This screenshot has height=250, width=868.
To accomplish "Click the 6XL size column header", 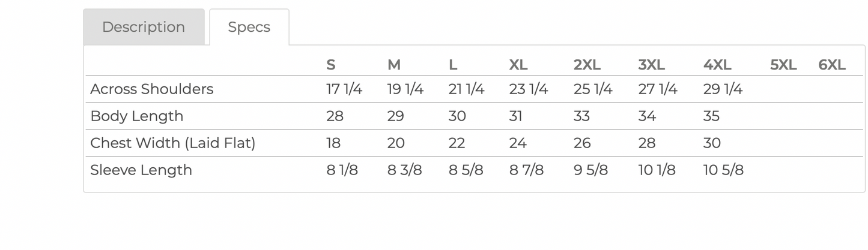I will click(832, 65).
